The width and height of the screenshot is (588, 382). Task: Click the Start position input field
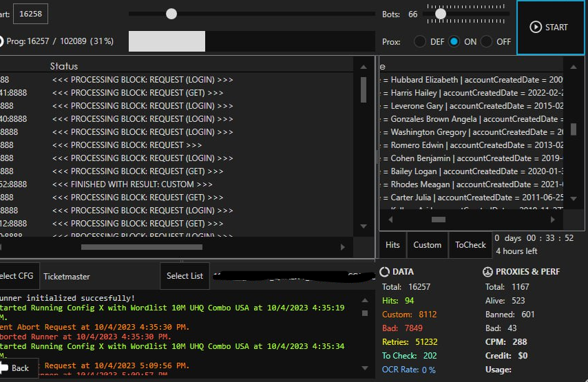pyautogui.click(x=30, y=13)
